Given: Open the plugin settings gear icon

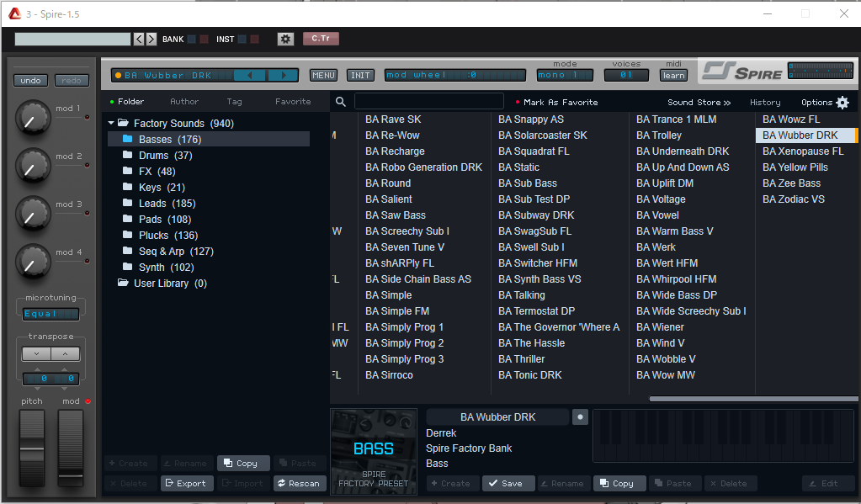Looking at the screenshot, I should [285, 39].
